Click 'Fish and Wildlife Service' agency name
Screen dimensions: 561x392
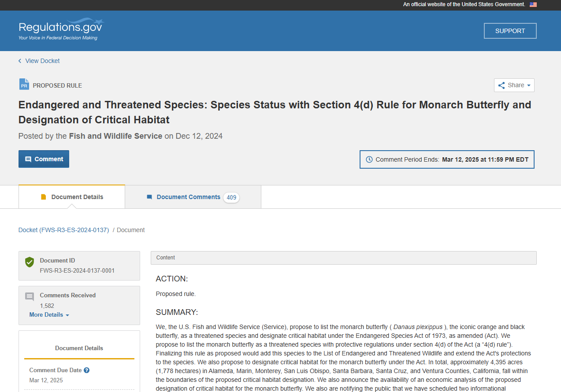coord(115,136)
